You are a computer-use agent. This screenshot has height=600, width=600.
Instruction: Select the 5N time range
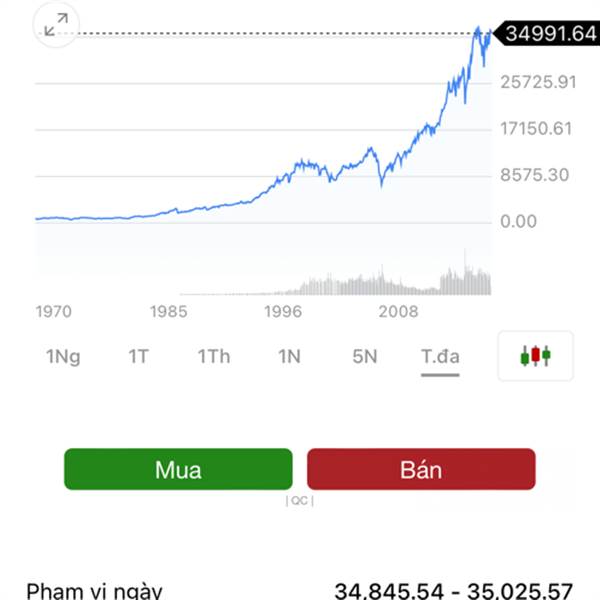[x=365, y=357]
